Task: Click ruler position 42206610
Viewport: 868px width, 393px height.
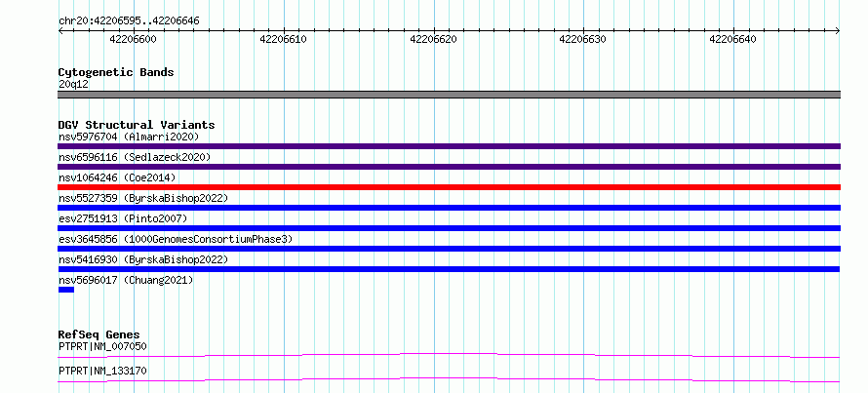Action: [x=283, y=39]
